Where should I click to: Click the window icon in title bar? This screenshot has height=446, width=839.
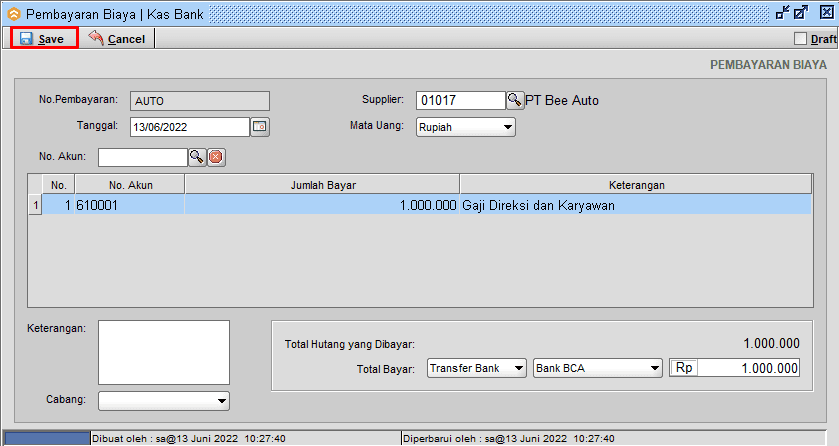click(12, 14)
